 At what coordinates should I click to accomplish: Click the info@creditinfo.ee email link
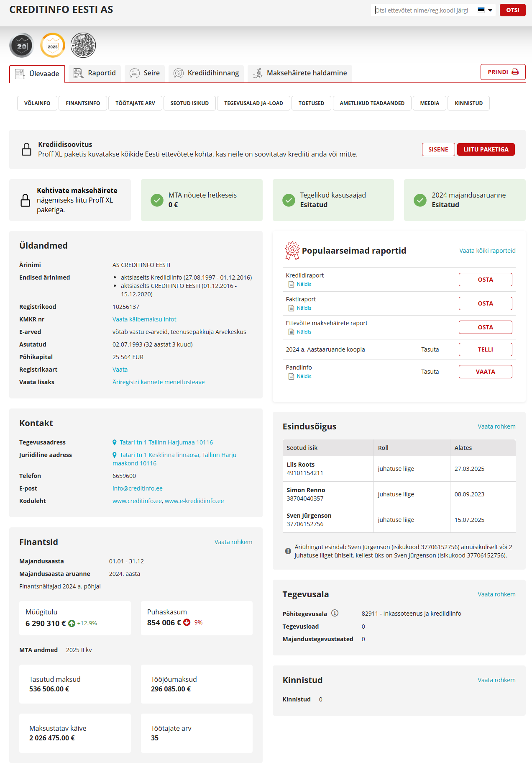click(138, 488)
